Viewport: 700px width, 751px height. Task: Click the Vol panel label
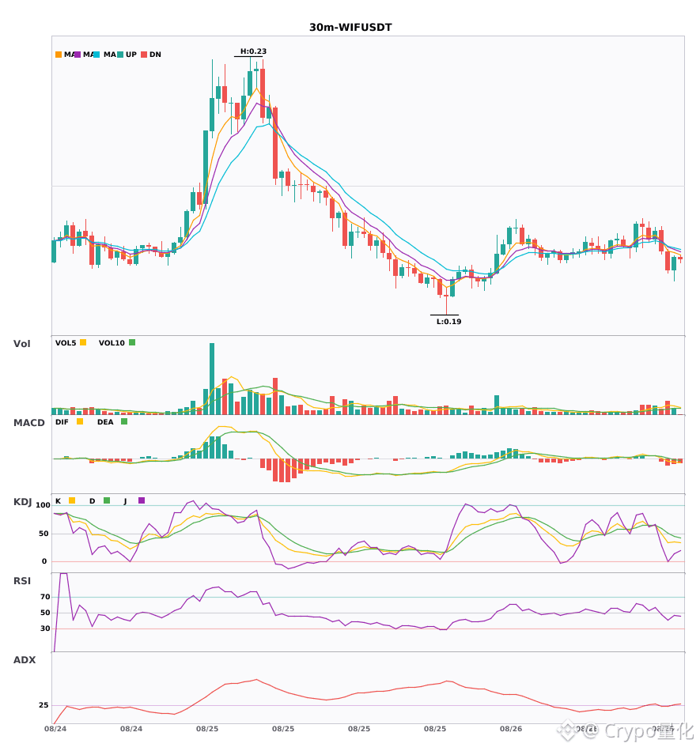coord(21,344)
